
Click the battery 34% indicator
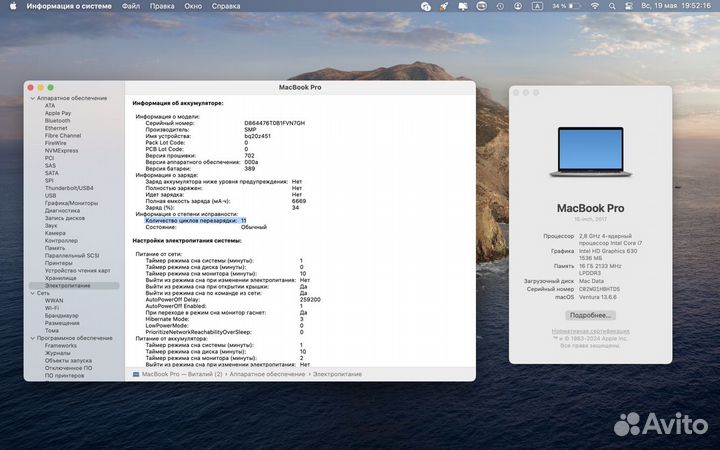pos(566,6)
